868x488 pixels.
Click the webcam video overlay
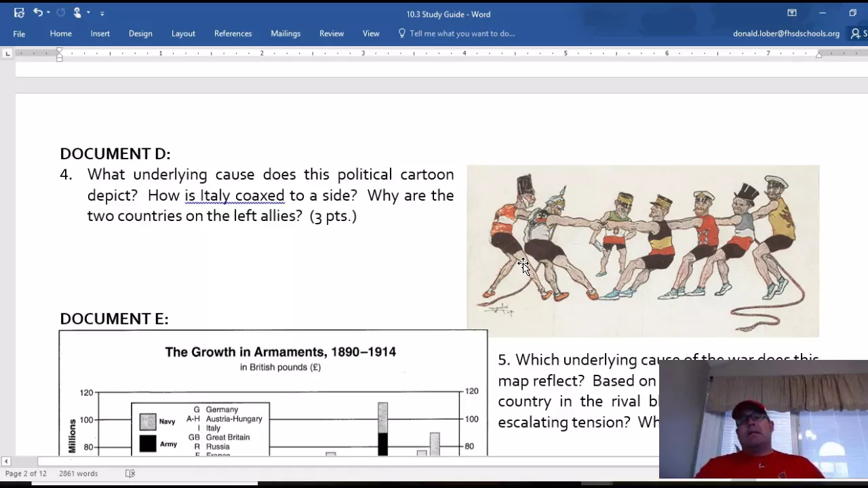click(764, 420)
